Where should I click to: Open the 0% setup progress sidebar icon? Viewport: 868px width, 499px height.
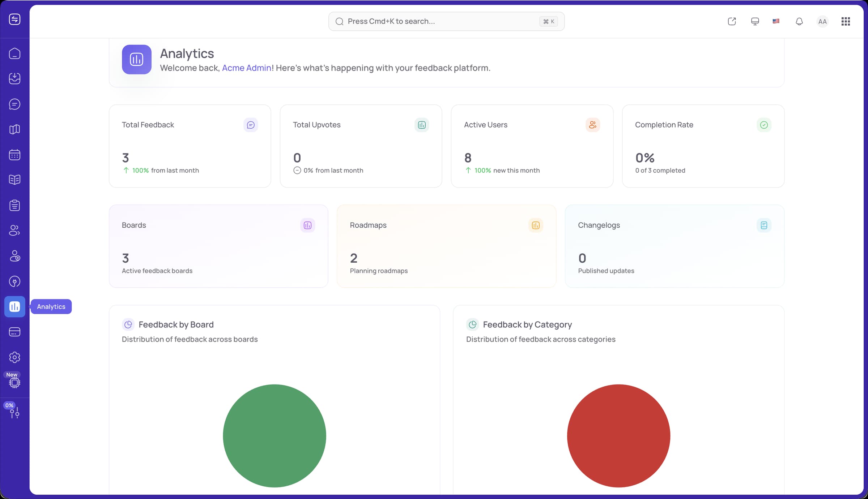pos(14,412)
